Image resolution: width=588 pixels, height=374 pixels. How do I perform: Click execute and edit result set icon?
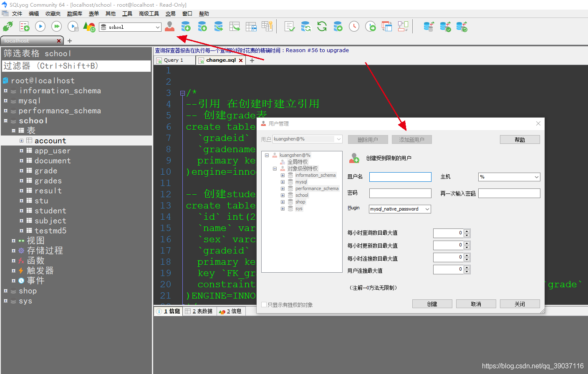[x=73, y=27]
